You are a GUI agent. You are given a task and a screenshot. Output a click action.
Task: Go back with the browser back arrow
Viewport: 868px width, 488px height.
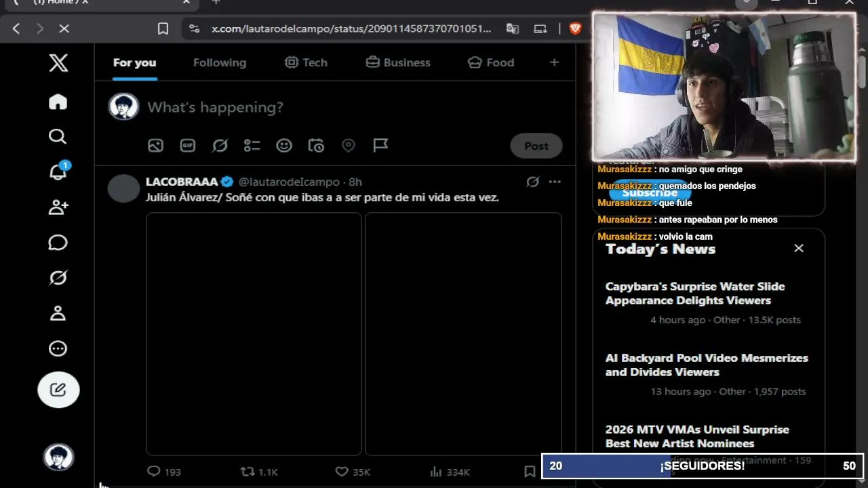point(16,28)
